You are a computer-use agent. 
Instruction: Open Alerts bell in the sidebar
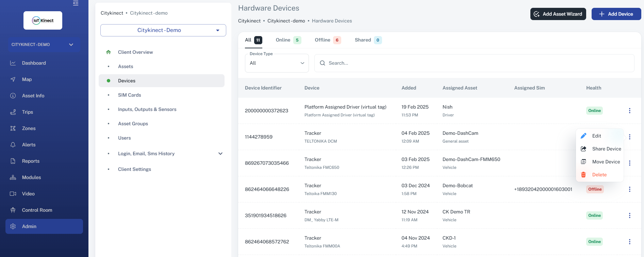coord(13,145)
